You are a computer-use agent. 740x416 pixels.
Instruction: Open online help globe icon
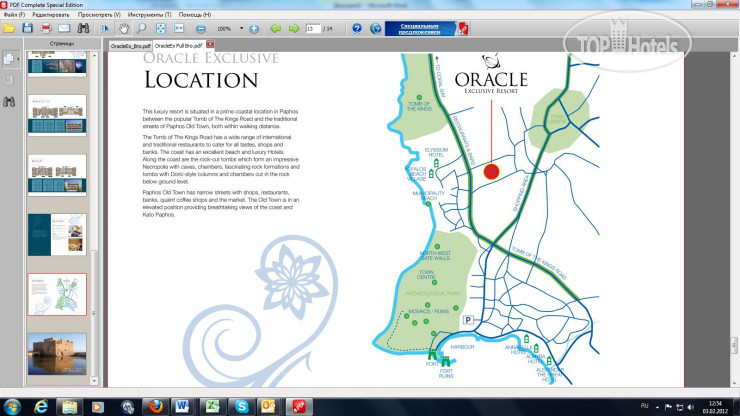pos(376,28)
